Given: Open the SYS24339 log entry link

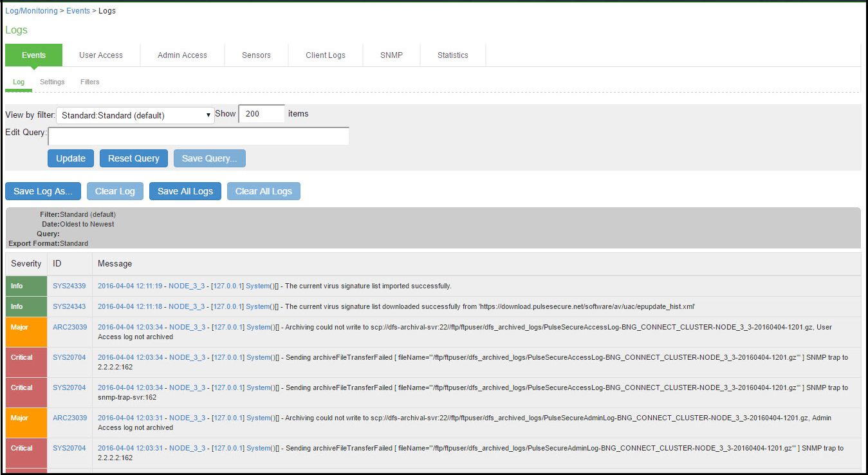Looking at the screenshot, I should [x=69, y=286].
